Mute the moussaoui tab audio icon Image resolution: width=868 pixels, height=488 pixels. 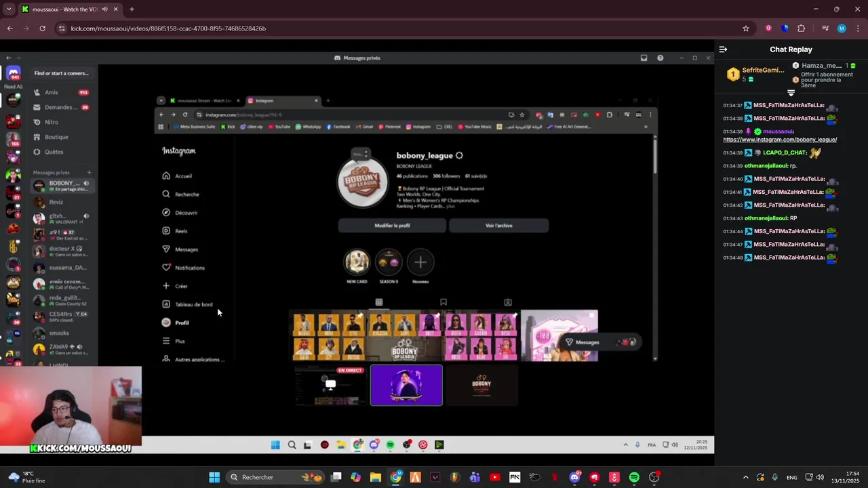tap(104, 9)
